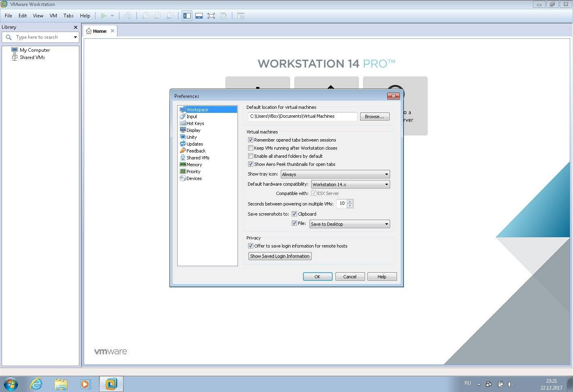Uncheck Show Aero Peek thumbnails
Viewport: 573px width, 392px height.
(250, 164)
